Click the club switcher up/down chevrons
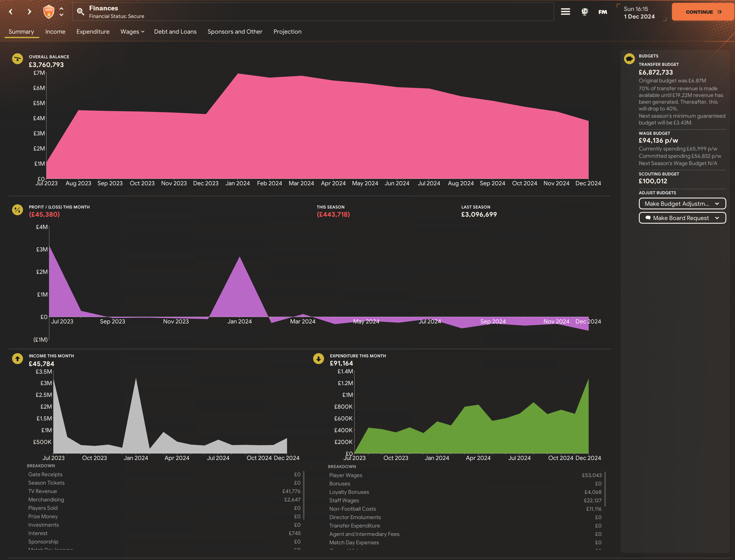The height and width of the screenshot is (560, 735). (61, 12)
